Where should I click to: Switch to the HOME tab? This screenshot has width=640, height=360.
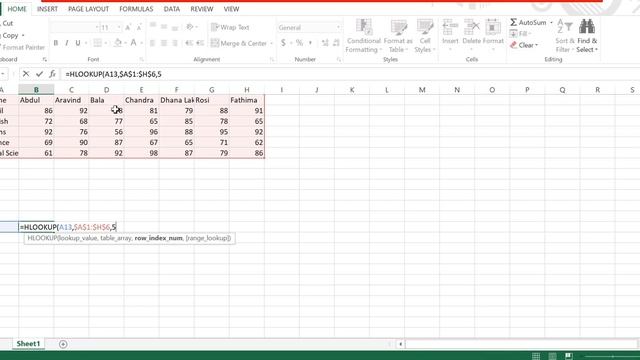click(x=17, y=9)
